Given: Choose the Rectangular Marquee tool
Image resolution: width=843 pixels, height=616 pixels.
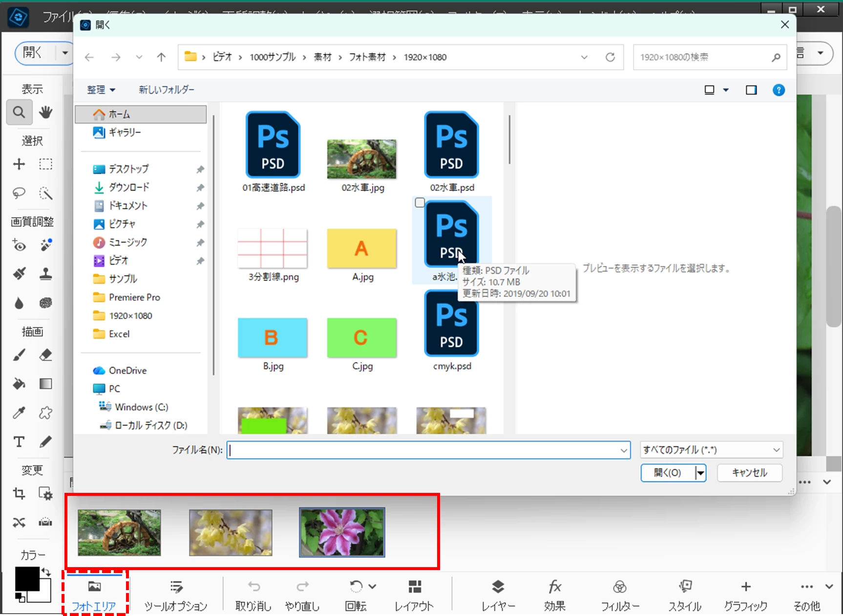Looking at the screenshot, I should [x=46, y=164].
